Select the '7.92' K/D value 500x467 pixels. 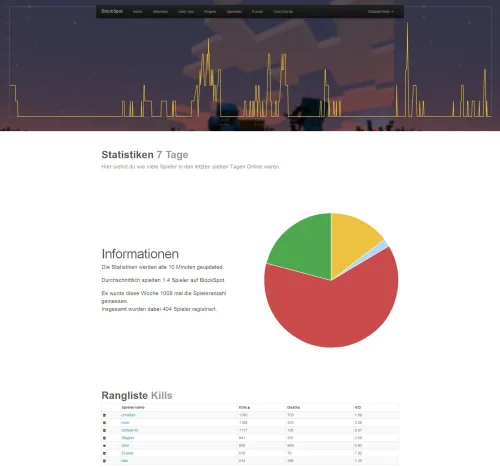[358, 453]
